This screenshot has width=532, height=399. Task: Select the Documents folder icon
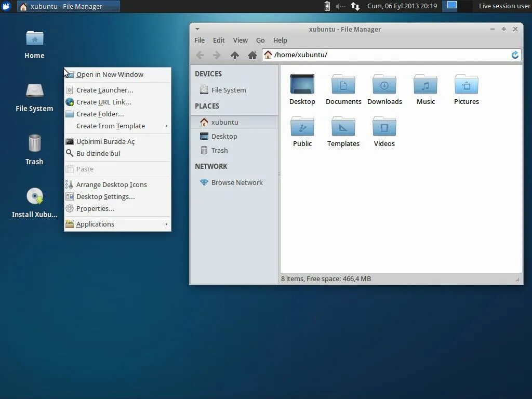[343, 89]
